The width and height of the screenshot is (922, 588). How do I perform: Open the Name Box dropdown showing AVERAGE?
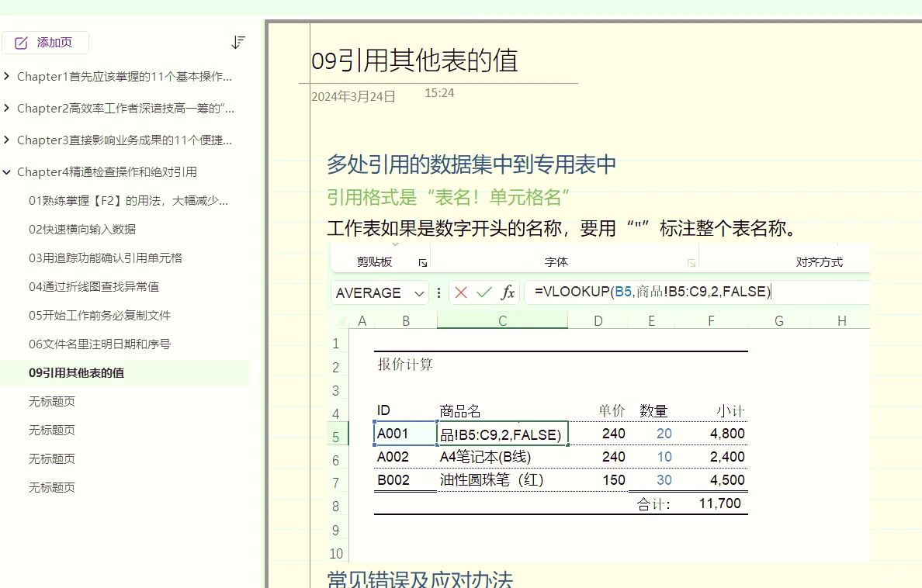tap(418, 292)
